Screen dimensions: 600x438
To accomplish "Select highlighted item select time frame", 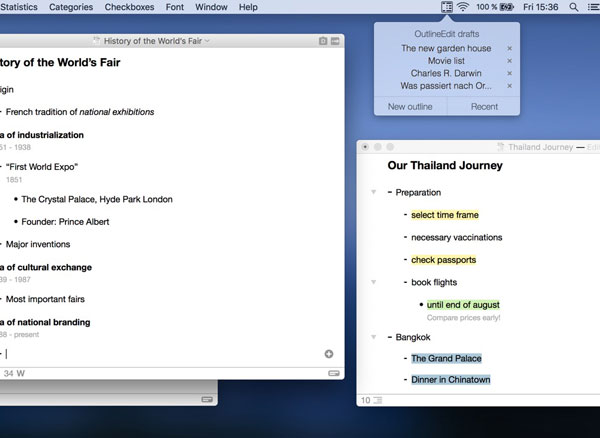I will 445,215.
